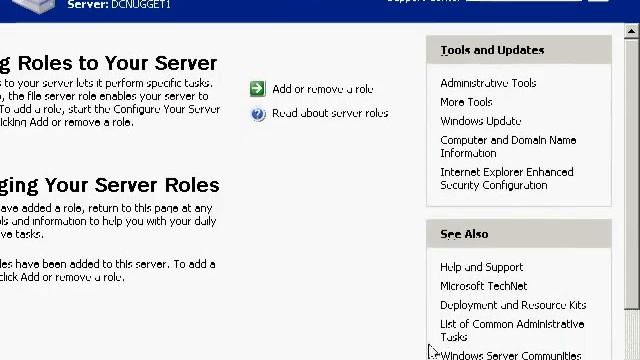Open Internet Explorer Enhanced Security Configuration

click(507, 178)
